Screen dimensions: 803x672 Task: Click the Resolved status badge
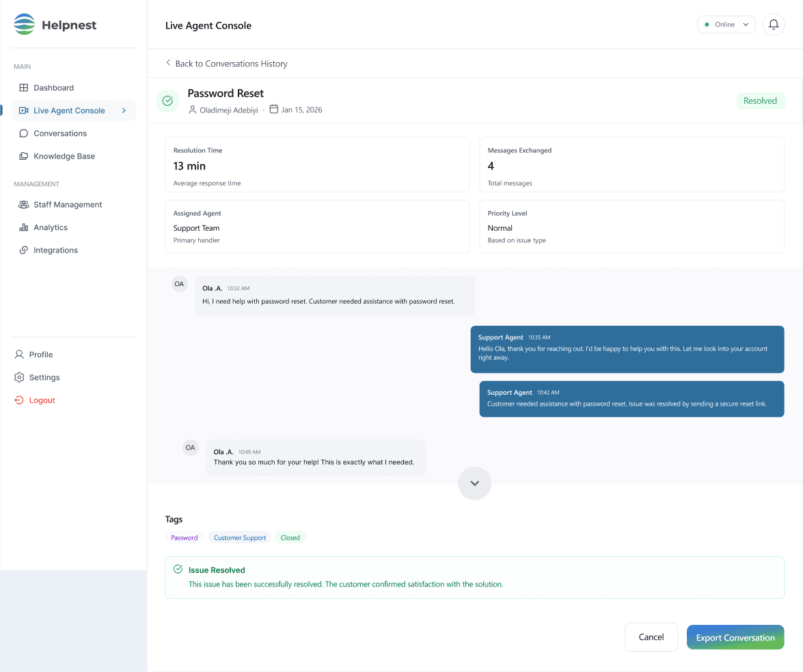pos(760,101)
